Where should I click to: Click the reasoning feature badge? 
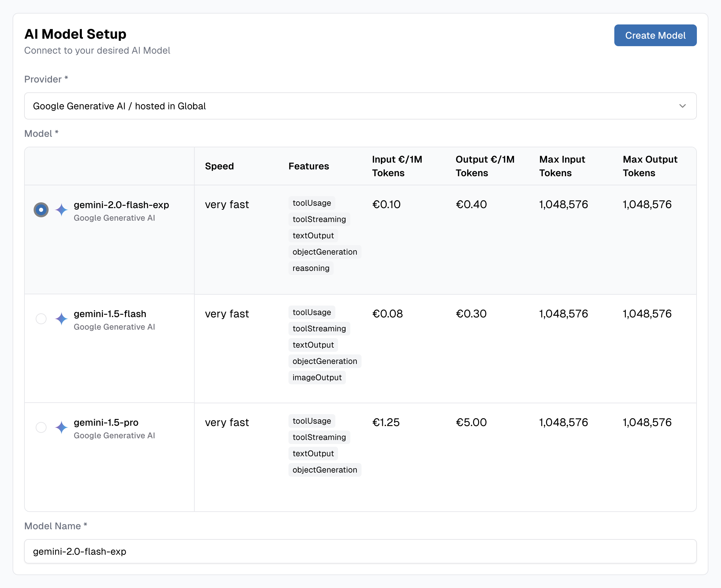(311, 268)
